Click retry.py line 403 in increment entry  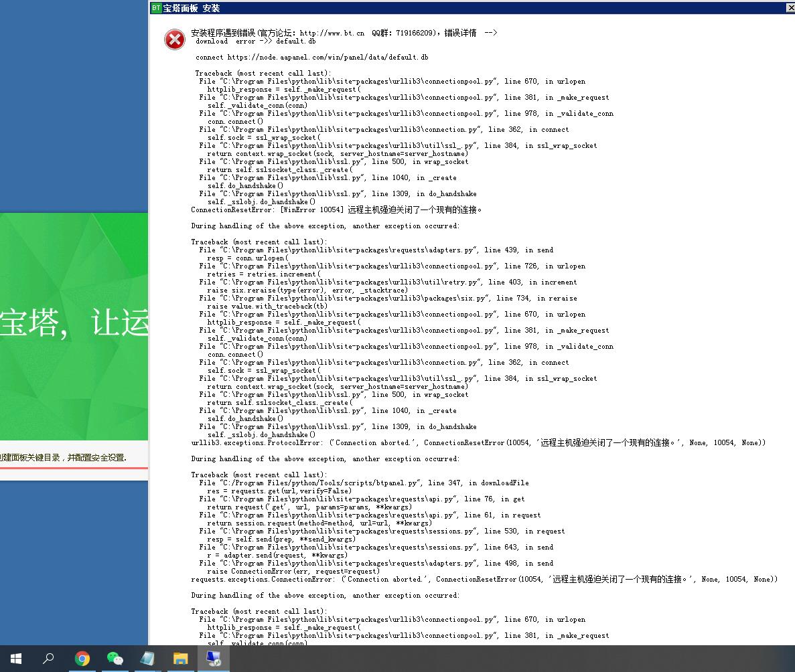coord(388,282)
